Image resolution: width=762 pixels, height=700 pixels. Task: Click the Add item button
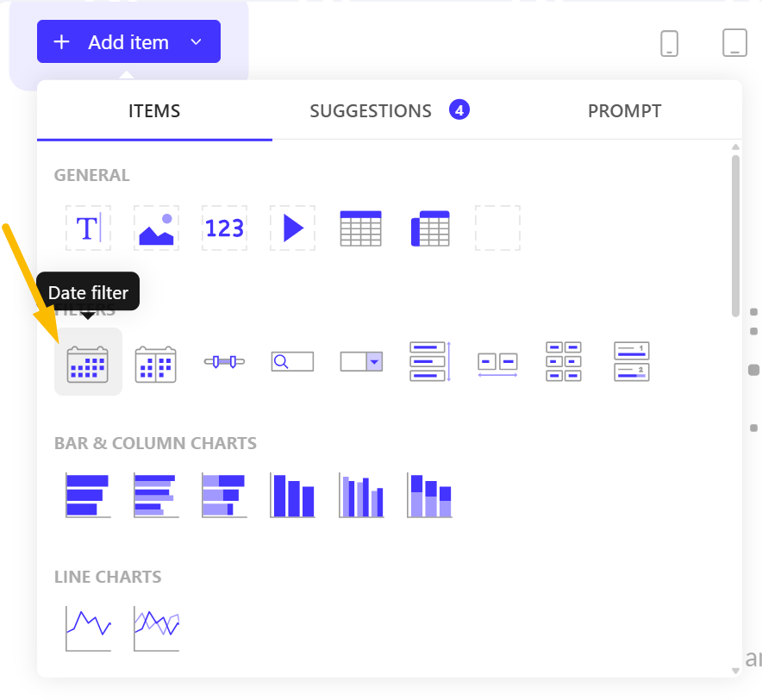tap(128, 41)
